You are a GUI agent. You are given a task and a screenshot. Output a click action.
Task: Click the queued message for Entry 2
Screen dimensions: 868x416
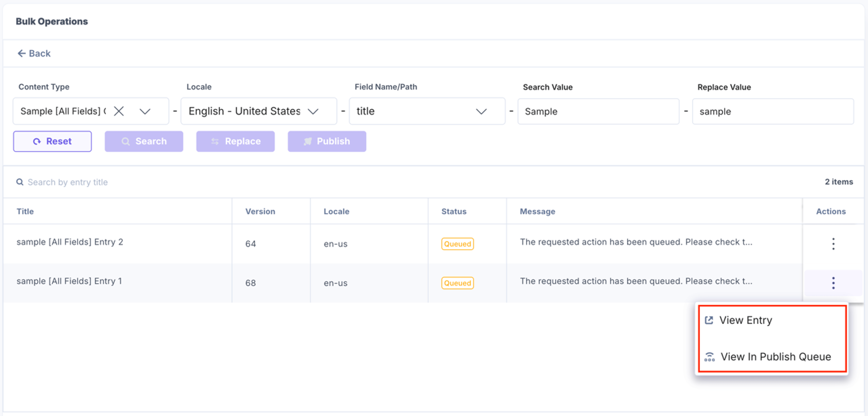point(636,242)
